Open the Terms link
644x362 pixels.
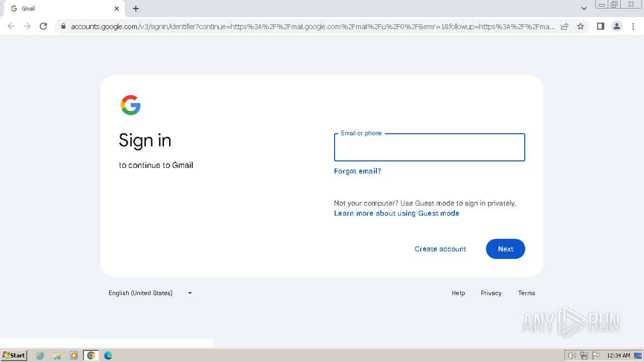pos(527,293)
